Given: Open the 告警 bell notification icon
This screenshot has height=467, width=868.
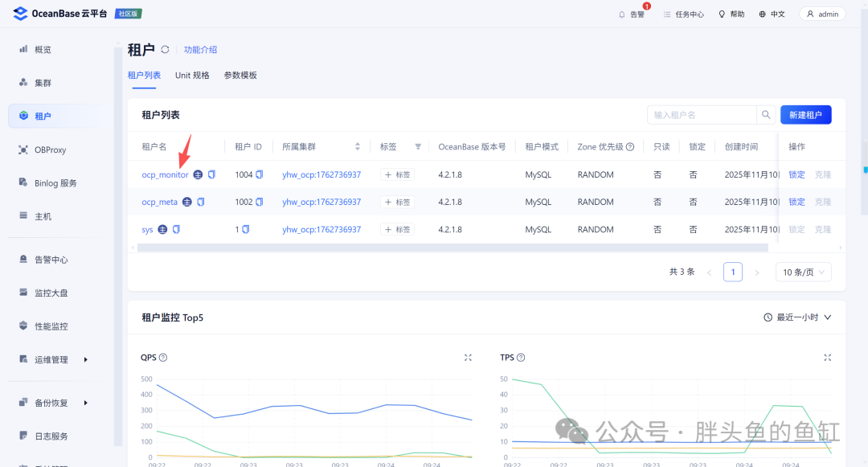Looking at the screenshot, I should click(x=621, y=14).
